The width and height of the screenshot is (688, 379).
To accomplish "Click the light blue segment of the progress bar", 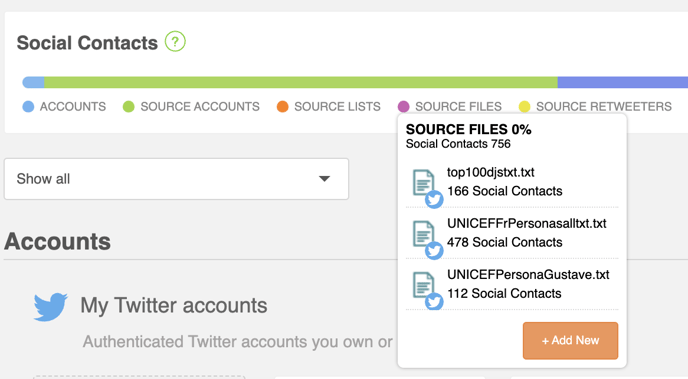I will [33, 82].
